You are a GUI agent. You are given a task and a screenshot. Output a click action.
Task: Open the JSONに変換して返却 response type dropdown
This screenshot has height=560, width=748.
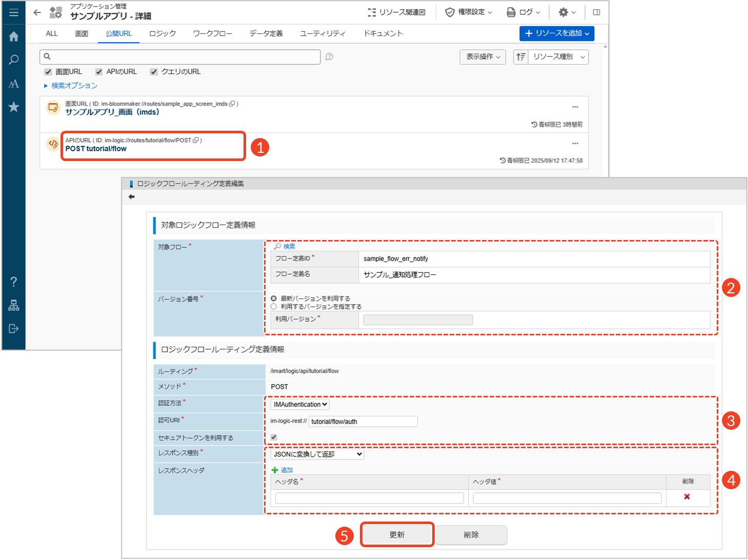(317, 454)
